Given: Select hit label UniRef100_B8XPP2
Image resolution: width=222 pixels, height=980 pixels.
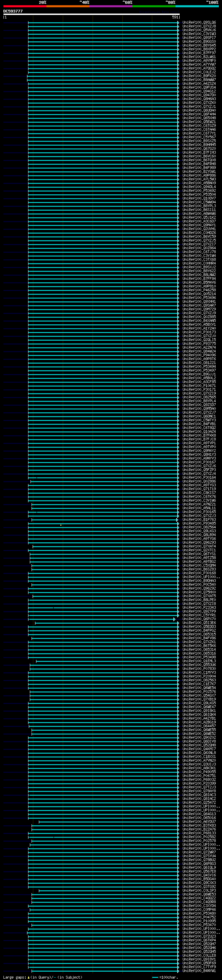Looking at the screenshot, I should tap(199, 49).
